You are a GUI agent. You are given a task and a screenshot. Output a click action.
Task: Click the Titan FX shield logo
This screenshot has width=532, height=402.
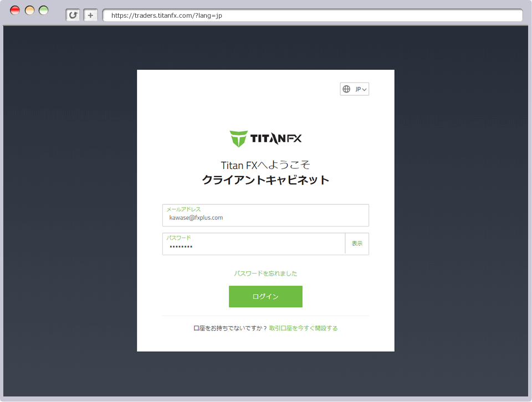tap(238, 138)
